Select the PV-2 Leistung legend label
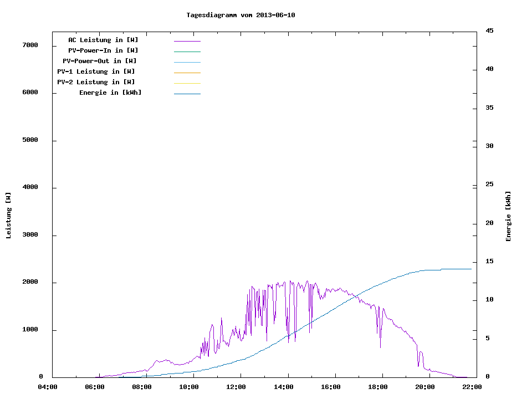 click(96, 82)
